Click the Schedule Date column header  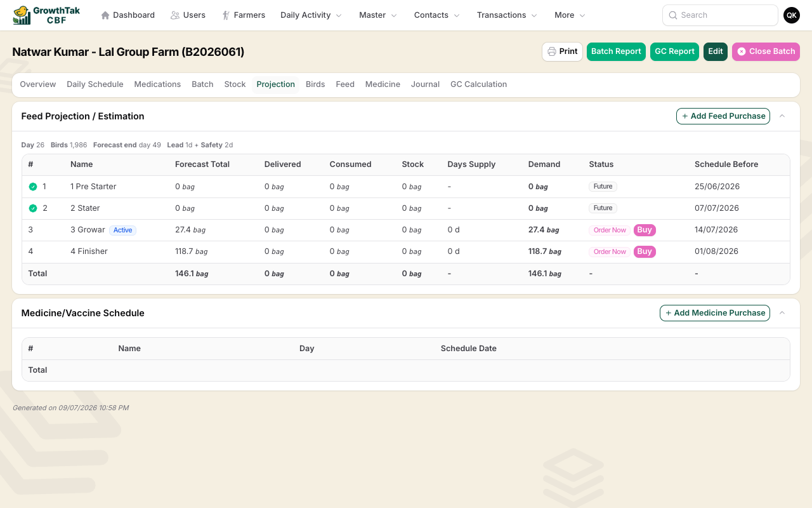469,349
